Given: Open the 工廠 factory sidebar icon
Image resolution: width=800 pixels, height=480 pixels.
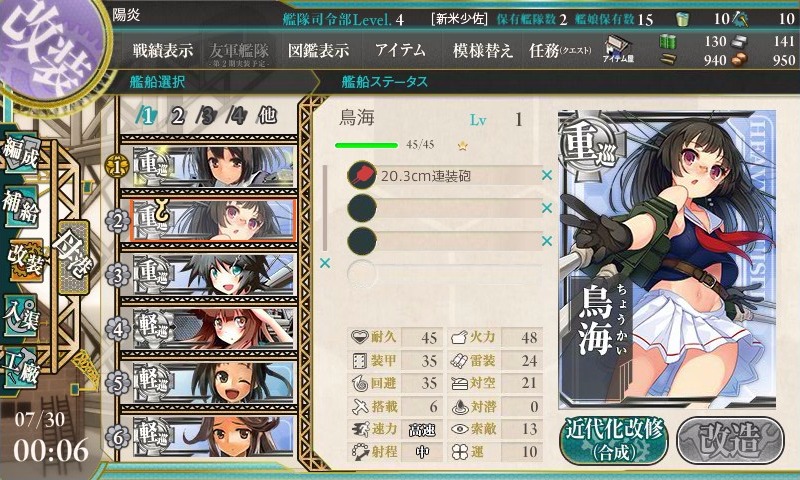Looking at the screenshot, I should 20,367.
